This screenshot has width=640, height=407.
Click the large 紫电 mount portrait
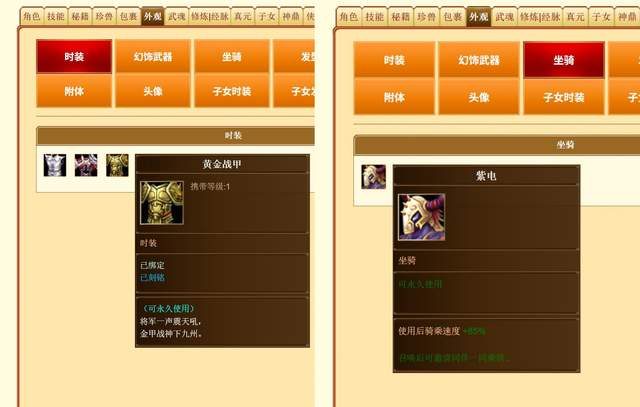click(x=422, y=217)
